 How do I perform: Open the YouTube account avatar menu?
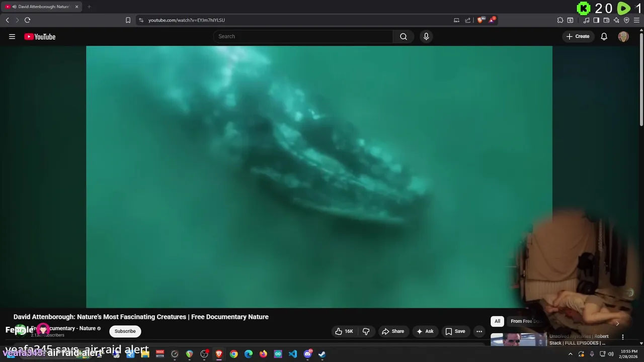point(623,36)
